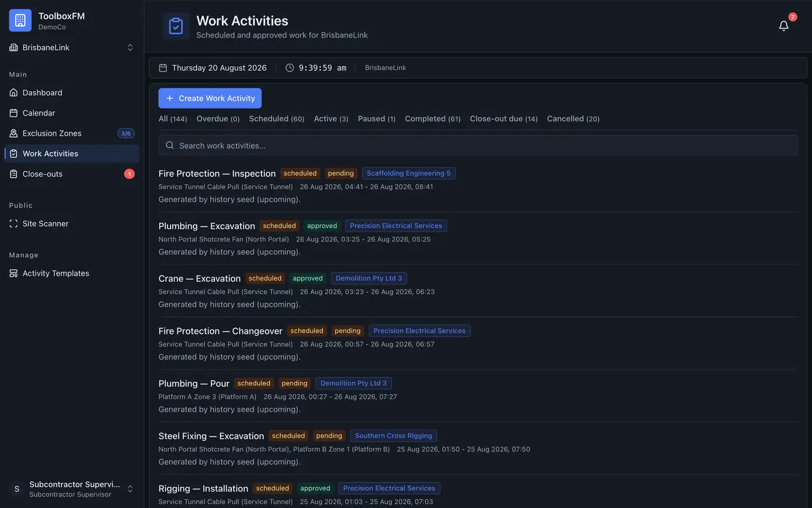The width and height of the screenshot is (812, 508).
Task: Click the calendar icon beside Thursday date
Action: point(163,68)
